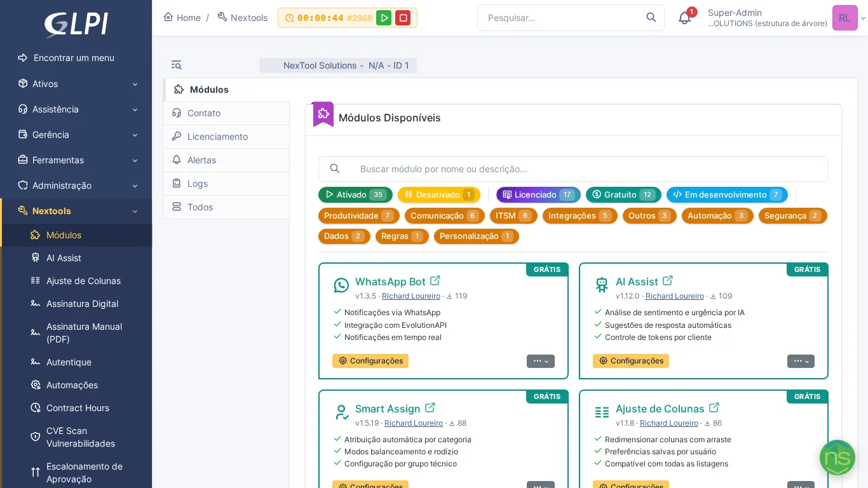
Task: Open the RL user avatar menu
Action: pos(844,18)
